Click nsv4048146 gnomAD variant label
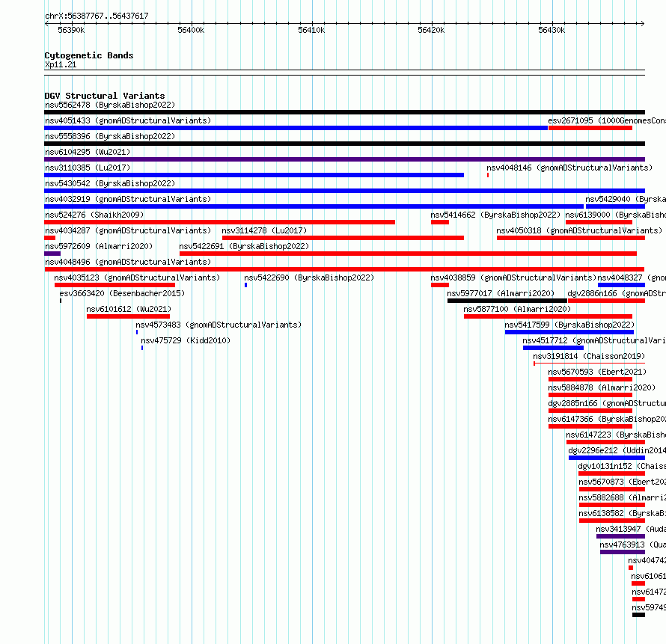 (569, 168)
